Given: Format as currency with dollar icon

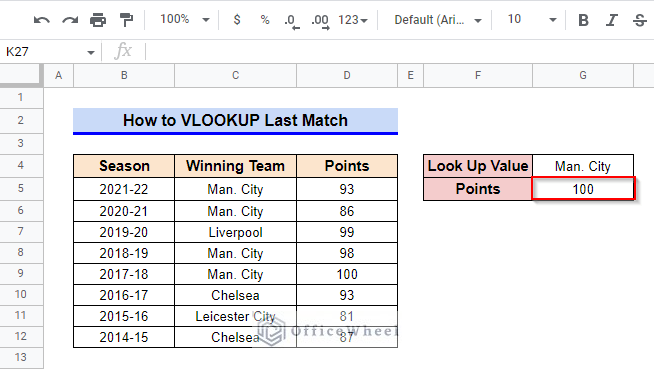Looking at the screenshot, I should click(237, 20).
